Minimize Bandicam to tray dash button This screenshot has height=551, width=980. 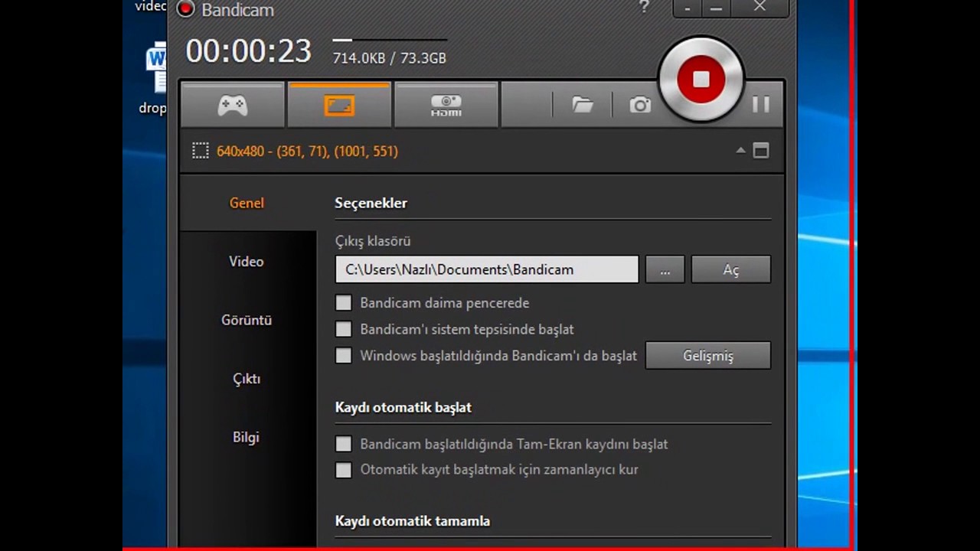pyautogui.click(x=688, y=8)
